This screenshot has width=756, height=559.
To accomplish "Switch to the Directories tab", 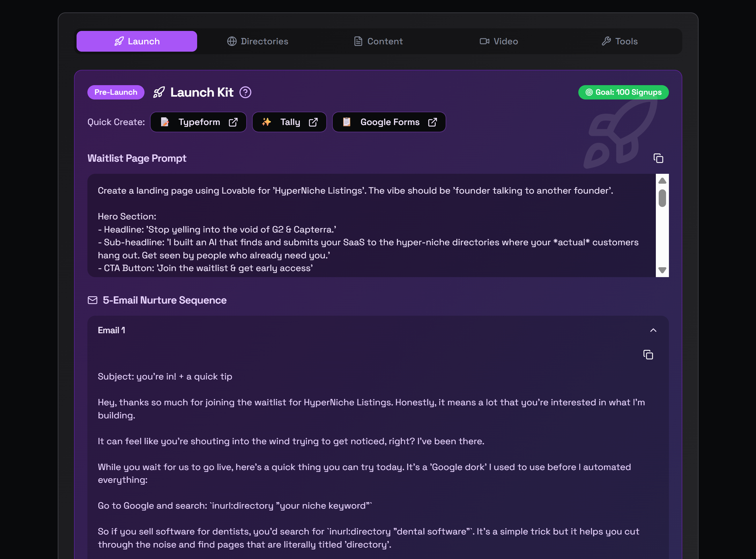I will click(257, 41).
